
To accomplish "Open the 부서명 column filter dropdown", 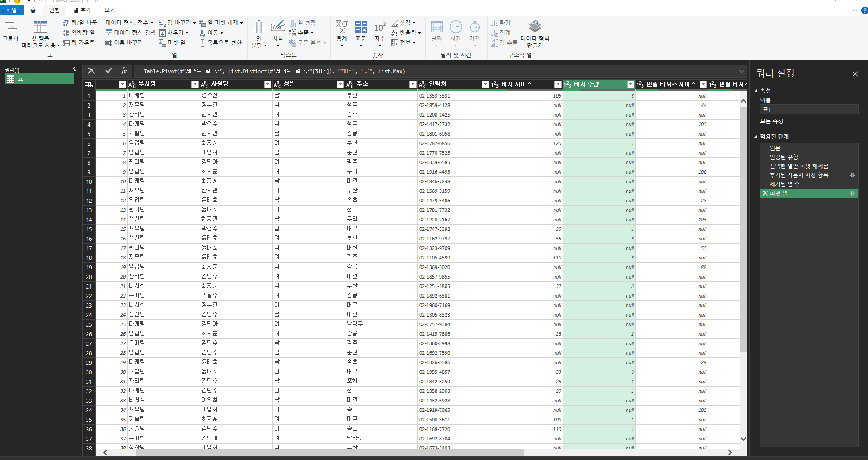I will [195, 84].
